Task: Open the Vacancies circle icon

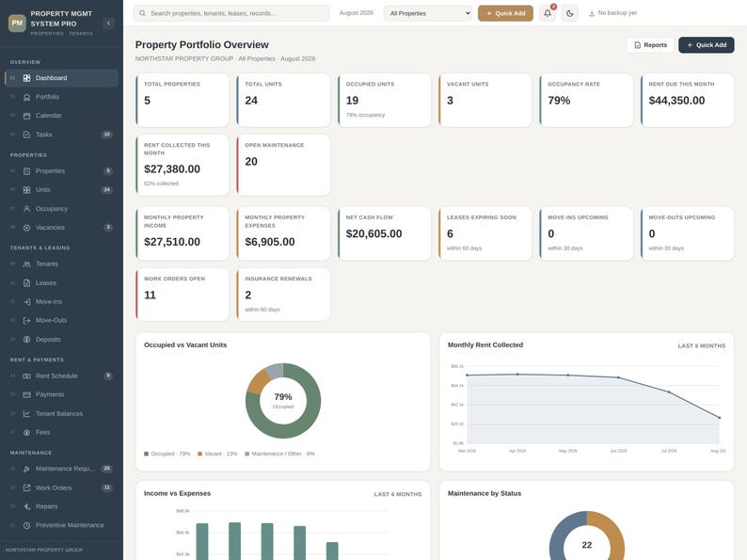Action: tap(26, 228)
